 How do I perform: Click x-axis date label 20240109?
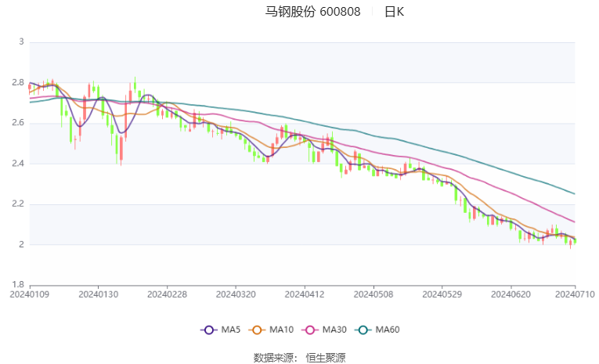tap(30, 294)
